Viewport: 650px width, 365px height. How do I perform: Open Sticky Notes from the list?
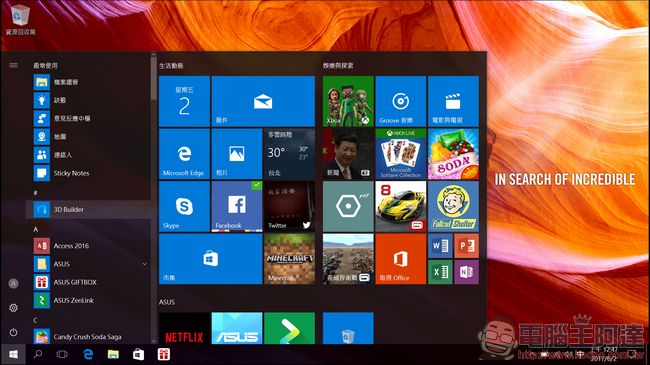89,173
